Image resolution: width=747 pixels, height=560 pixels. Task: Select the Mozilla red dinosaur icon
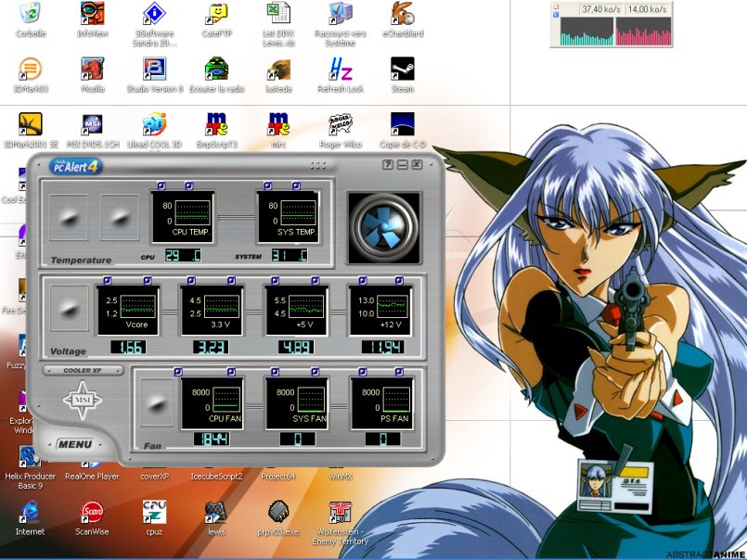click(x=93, y=69)
